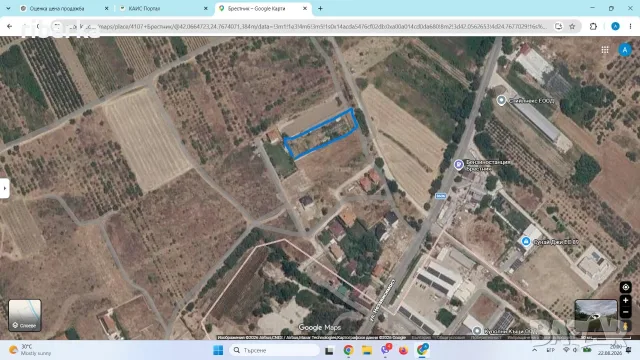The image size is (640, 360).
Task: Open Firefox from the taskbar
Action: click(x=404, y=350)
